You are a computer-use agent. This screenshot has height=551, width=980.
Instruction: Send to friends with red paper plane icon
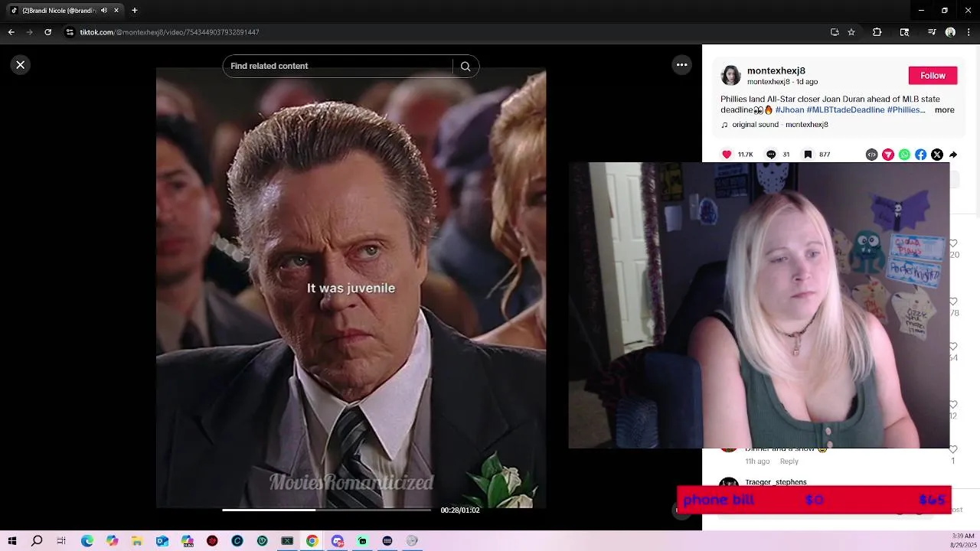click(888, 155)
